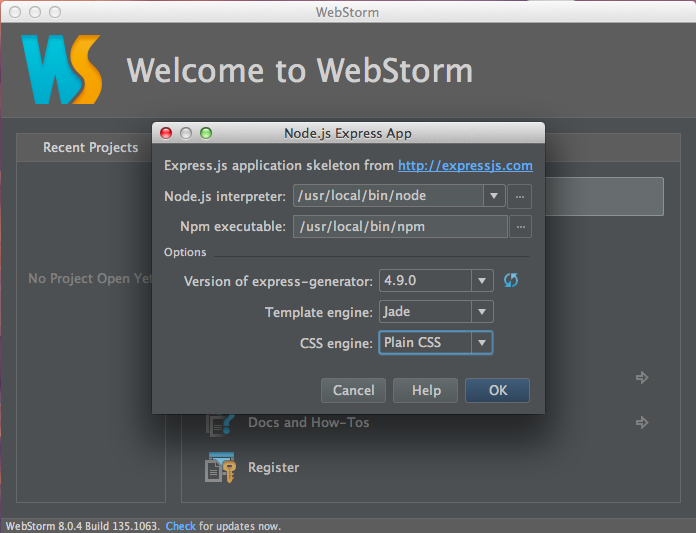The image size is (696, 533).
Task: Open the expressjs.com link
Action: (x=465, y=166)
